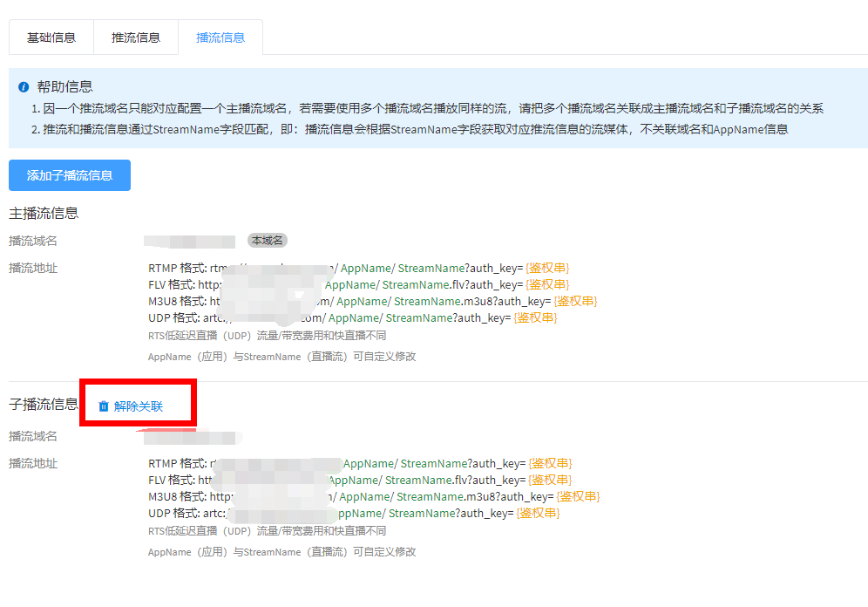The height and width of the screenshot is (607, 868).
Task: Click {鉴权串} in main FLV address
Action: [x=548, y=284]
